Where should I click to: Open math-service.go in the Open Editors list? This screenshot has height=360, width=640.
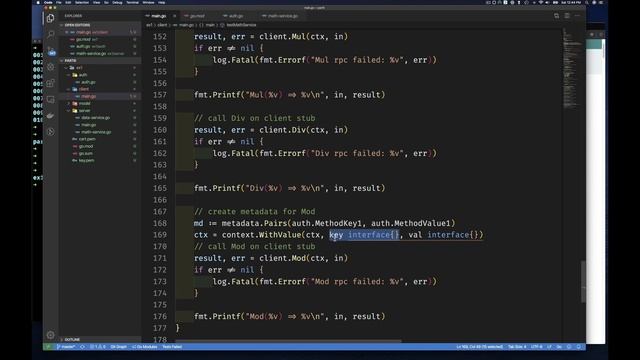[100, 53]
